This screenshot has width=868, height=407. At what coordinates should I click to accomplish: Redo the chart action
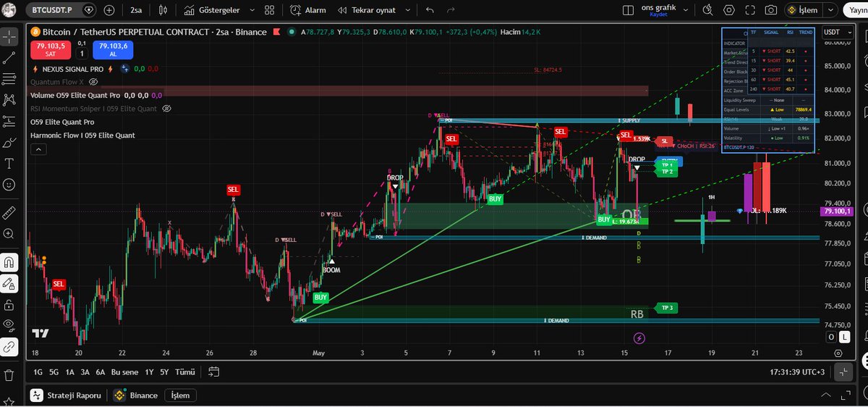[x=452, y=10]
